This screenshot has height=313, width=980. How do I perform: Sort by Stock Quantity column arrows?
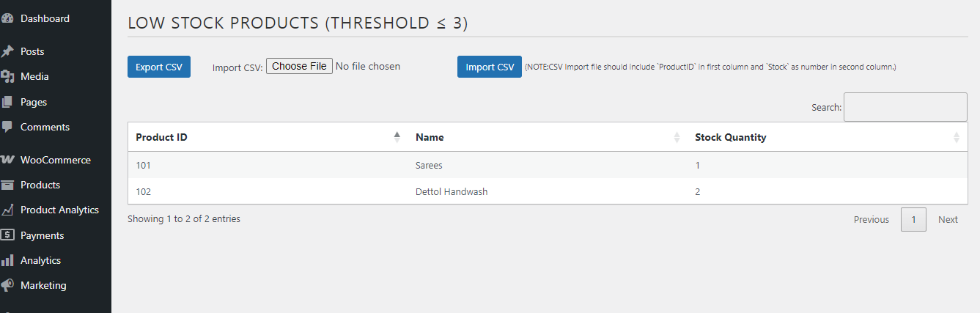tap(956, 137)
